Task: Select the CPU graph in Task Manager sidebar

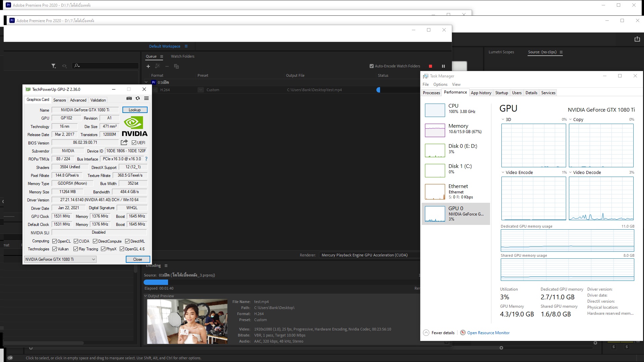Action: 435,110
